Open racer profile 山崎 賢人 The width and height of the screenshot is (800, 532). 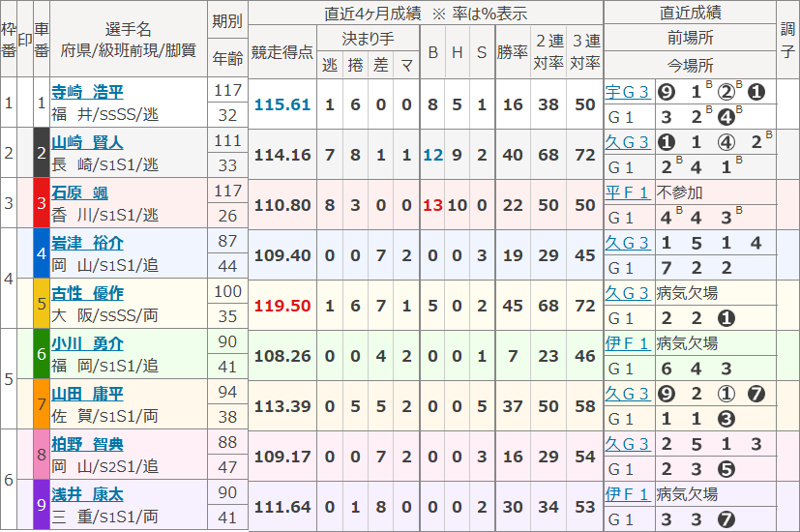coord(87,142)
